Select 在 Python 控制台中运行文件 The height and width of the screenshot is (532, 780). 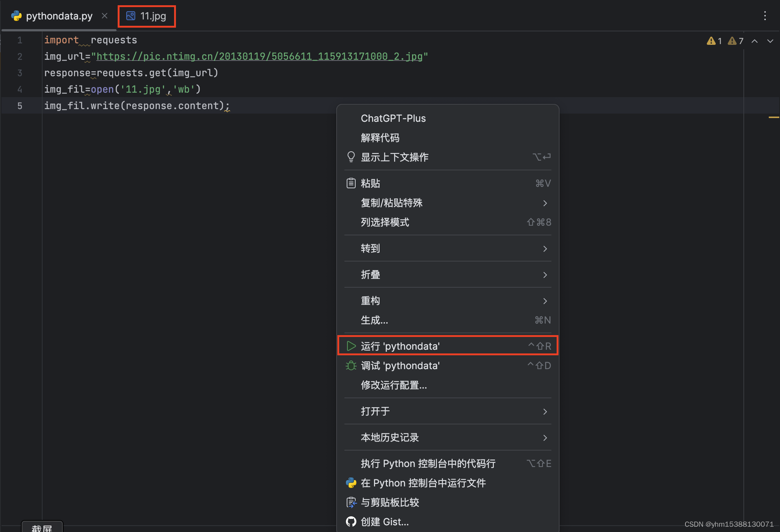tap(448, 483)
